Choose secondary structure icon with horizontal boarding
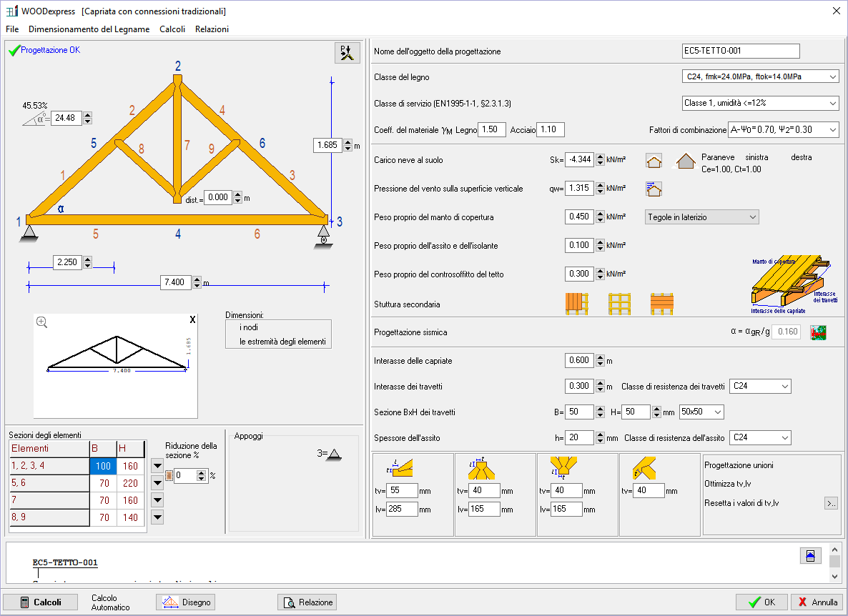Viewport: 848px width, 616px height. click(x=662, y=304)
